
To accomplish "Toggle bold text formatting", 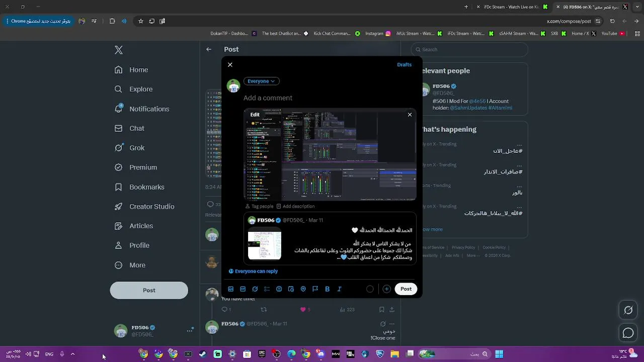I will (x=328, y=289).
